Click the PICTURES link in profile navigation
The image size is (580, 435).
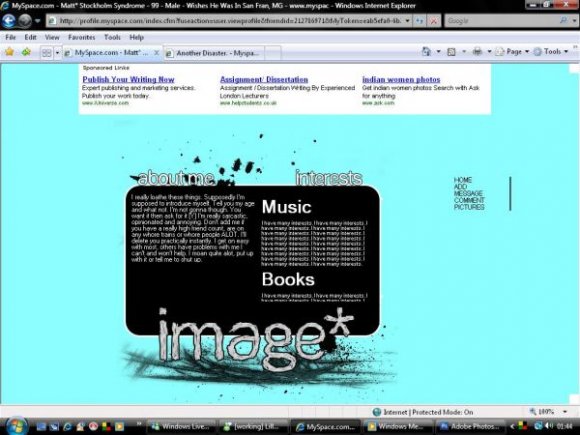(469, 207)
